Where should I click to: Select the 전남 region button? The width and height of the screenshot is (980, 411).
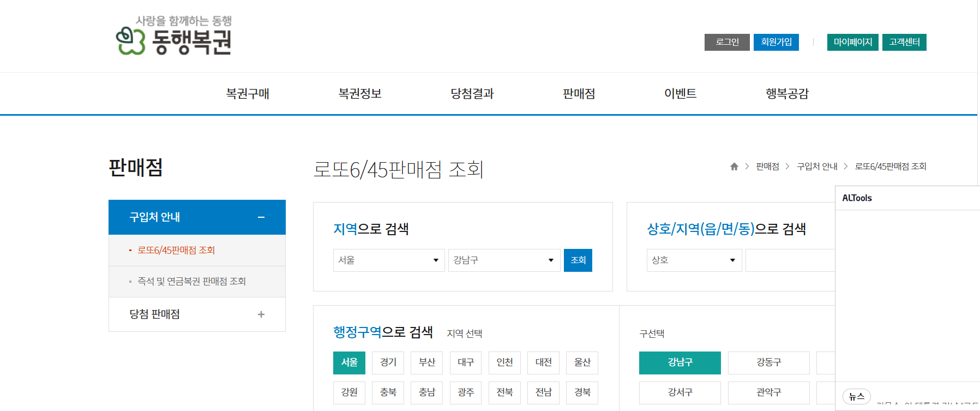tap(544, 392)
